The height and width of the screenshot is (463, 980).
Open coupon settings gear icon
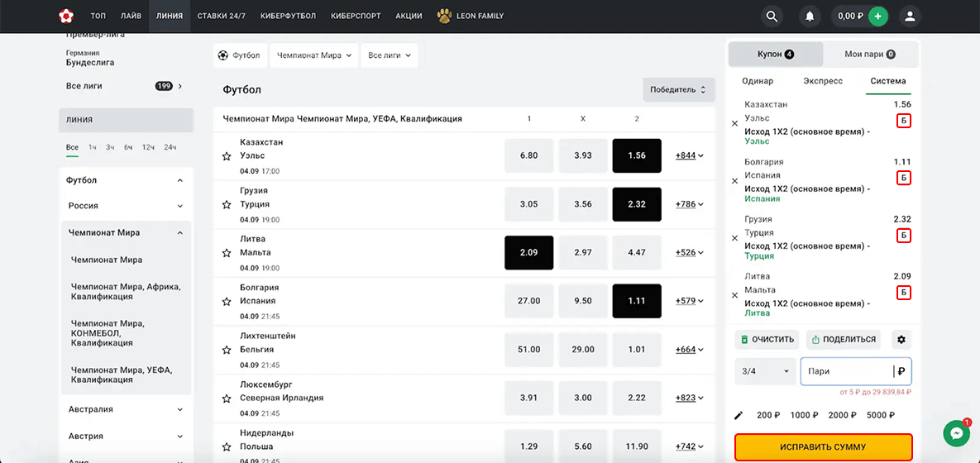901,339
